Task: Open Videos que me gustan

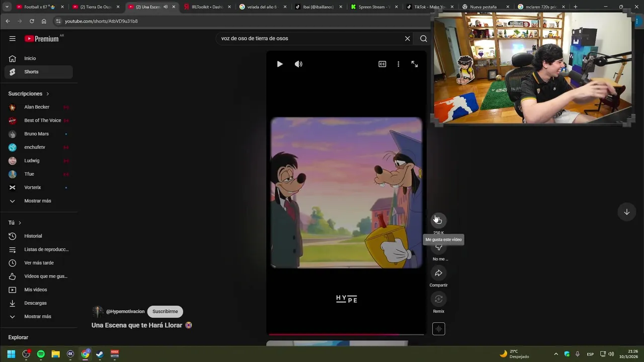Action: pyautogui.click(x=39, y=276)
